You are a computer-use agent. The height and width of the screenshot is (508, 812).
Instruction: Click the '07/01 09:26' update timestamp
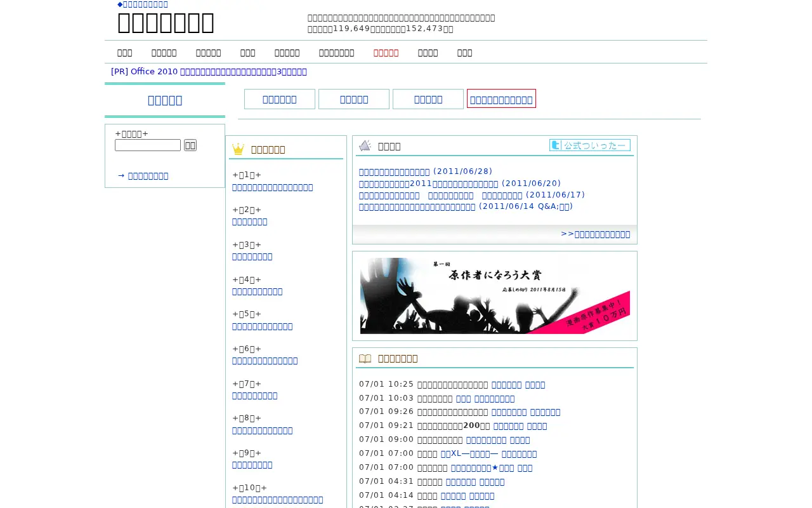386,412
